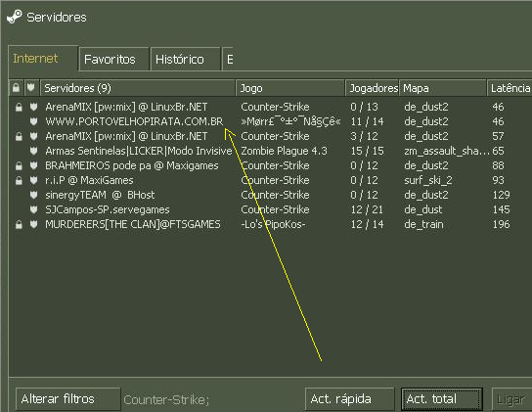The width and height of the screenshot is (532, 412).
Task: Sort by Servidores (9) column header
Action: point(138,88)
